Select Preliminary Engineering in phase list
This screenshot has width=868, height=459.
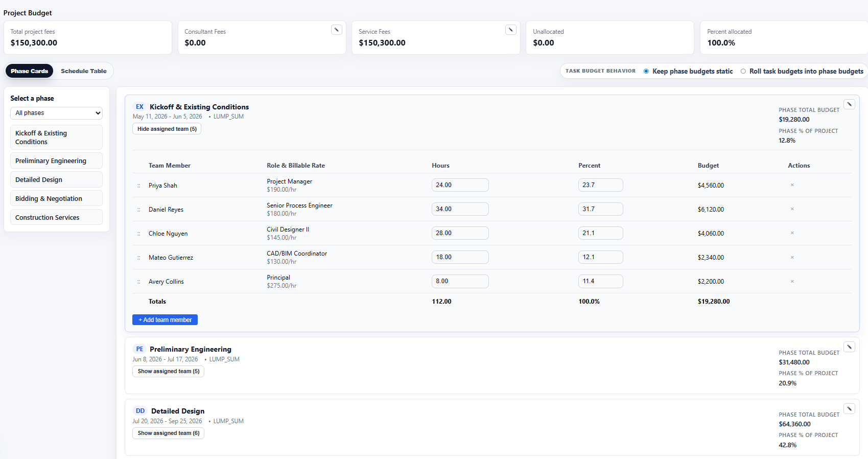pyautogui.click(x=56, y=160)
